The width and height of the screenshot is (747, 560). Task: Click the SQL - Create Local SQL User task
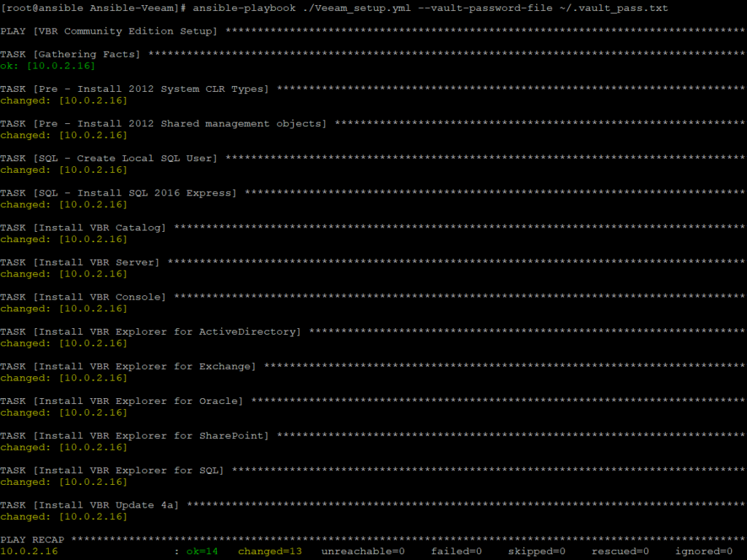[x=109, y=158]
